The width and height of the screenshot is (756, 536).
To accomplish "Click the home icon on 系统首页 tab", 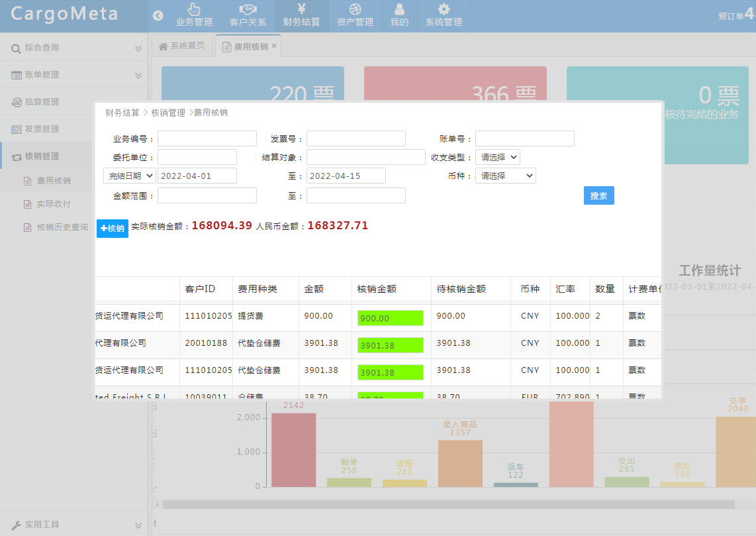I will (x=163, y=46).
